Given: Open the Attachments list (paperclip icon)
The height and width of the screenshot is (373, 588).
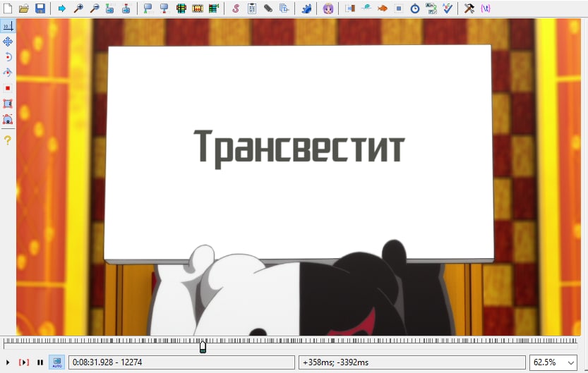Looking at the screenshot, I should tap(268, 8).
